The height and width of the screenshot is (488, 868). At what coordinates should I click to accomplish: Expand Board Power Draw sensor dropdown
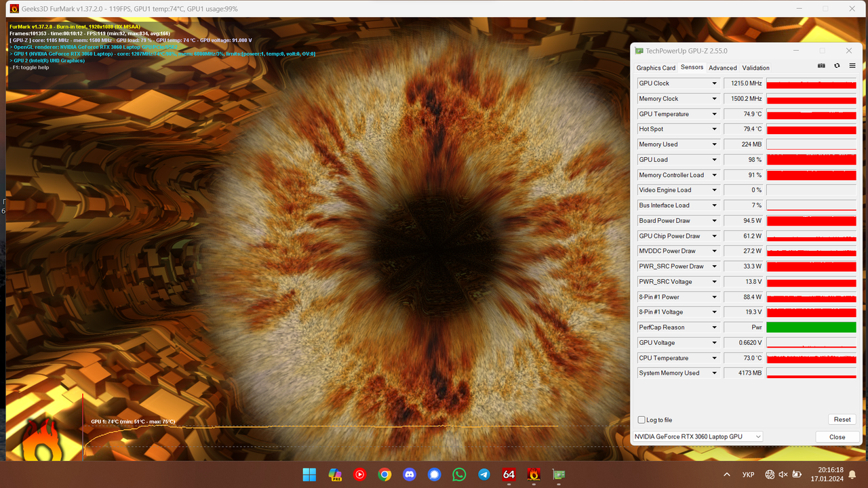click(x=714, y=221)
